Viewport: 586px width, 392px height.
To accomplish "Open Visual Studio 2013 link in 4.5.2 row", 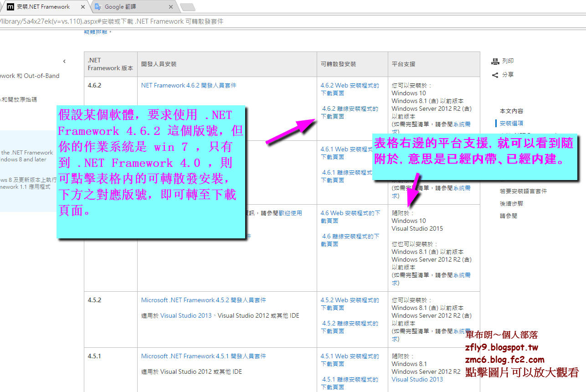I will pyautogui.click(x=186, y=315).
